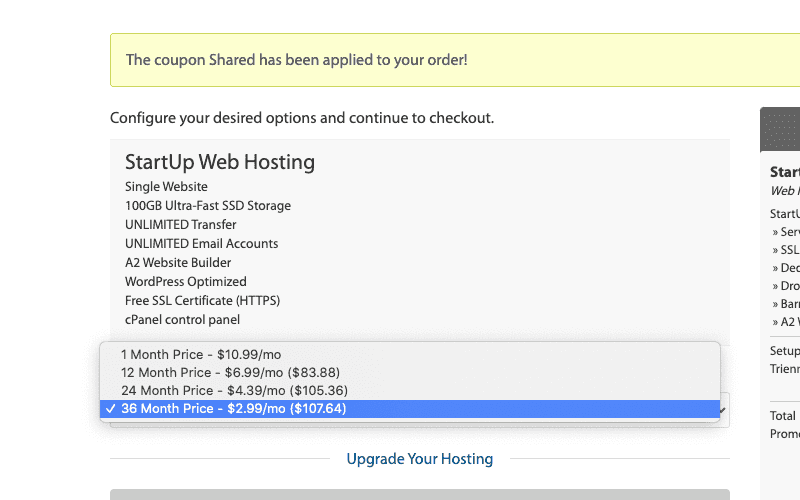Click the 100GB Ultra-Fast SSD Storage line
Screen dimensions: 800x500
[x=208, y=206]
